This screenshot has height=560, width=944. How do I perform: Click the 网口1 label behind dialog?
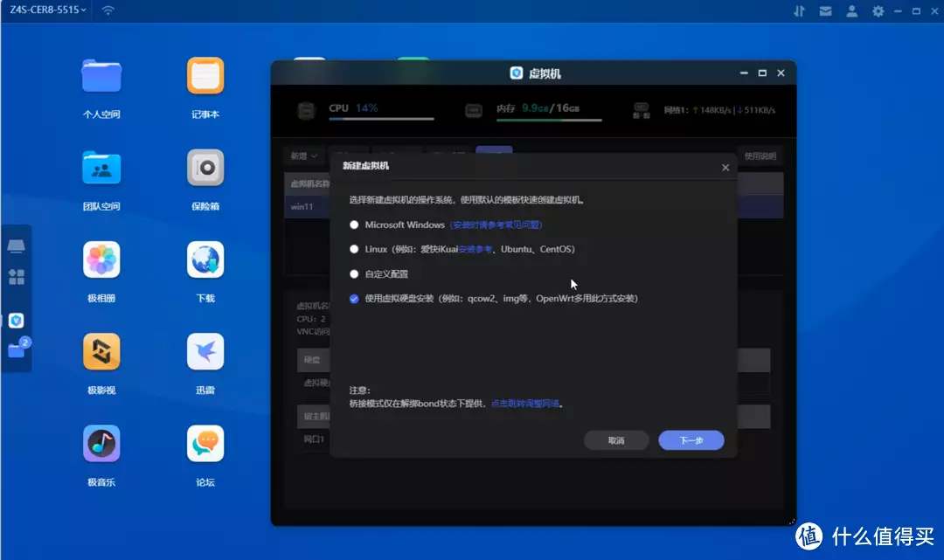coord(314,439)
